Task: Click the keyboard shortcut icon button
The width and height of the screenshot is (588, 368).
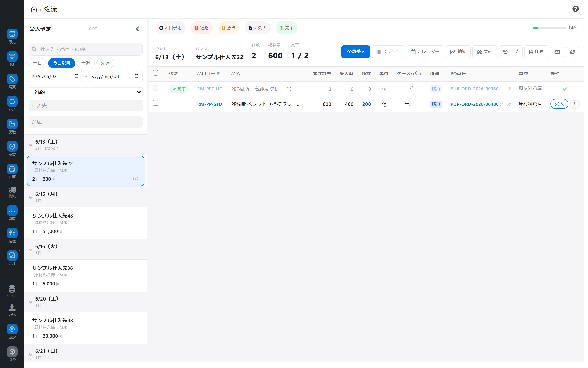Action: (x=557, y=52)
